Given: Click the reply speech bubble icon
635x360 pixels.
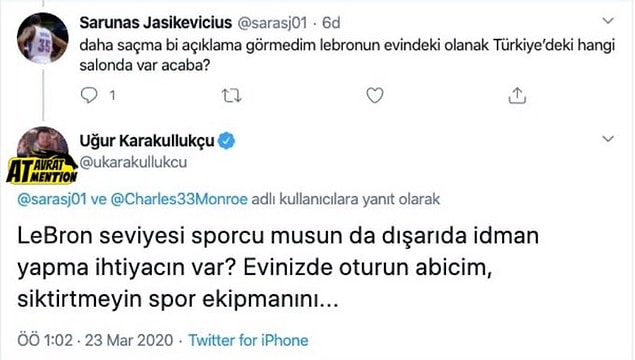Looking at the screenshot, I should click(89, 96).
